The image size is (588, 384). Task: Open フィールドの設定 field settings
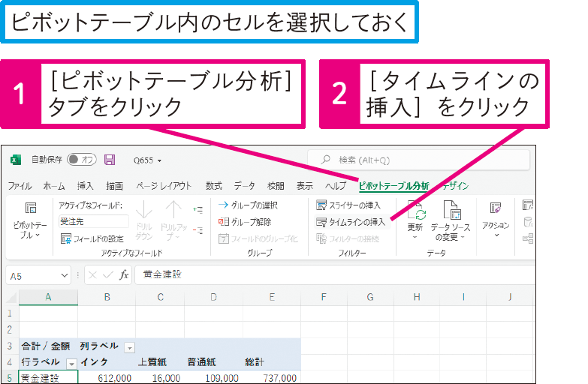click(92, 238)
